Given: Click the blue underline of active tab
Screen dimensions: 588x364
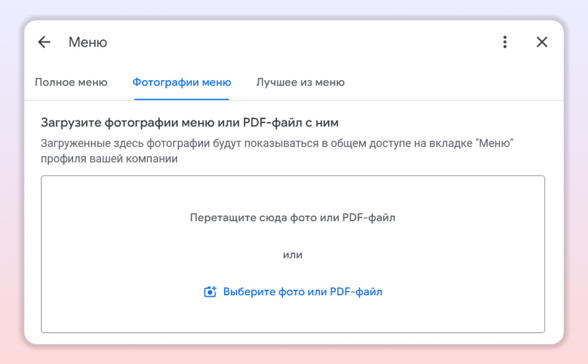Looking at the screenshot, I should point(182,99).
